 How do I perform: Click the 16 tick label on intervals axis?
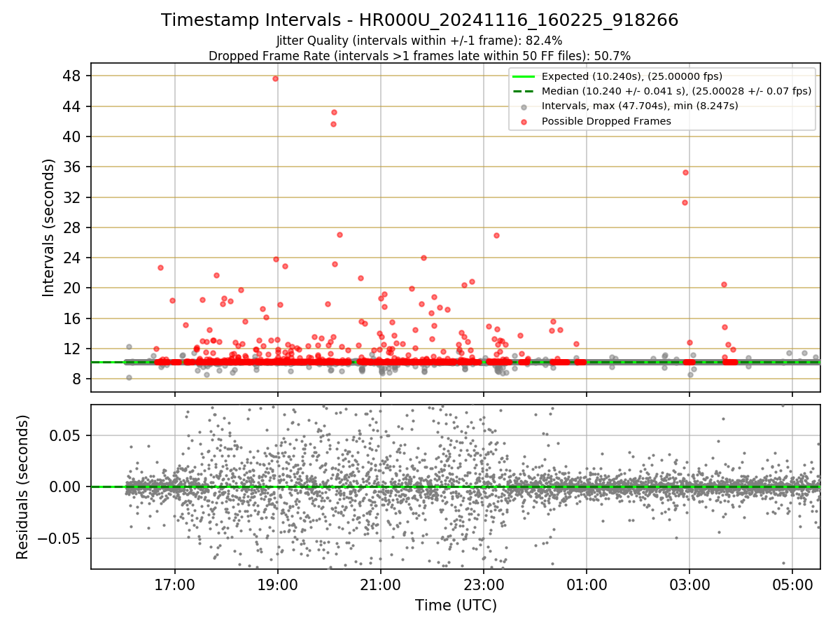(72, 318)
